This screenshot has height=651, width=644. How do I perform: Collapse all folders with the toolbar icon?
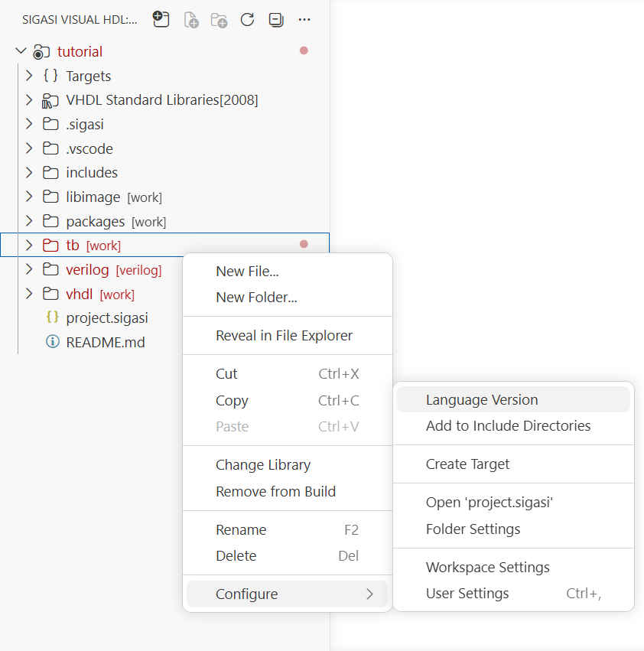276,20
